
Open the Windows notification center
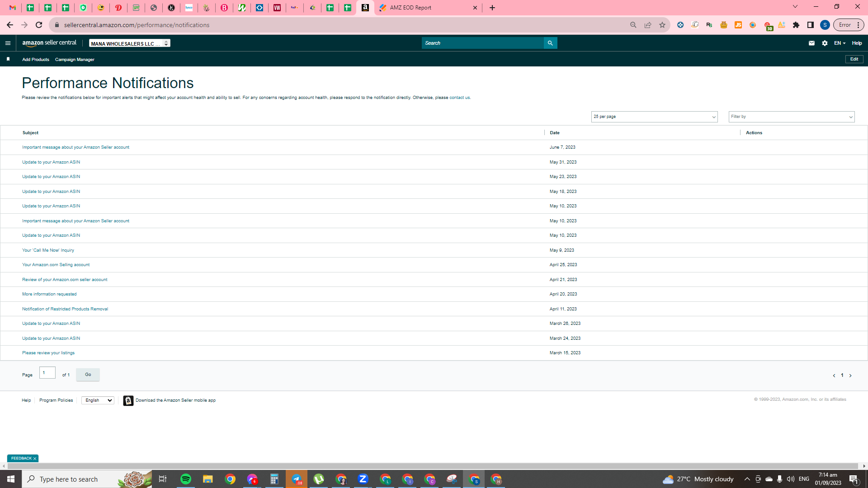[854, 479]
